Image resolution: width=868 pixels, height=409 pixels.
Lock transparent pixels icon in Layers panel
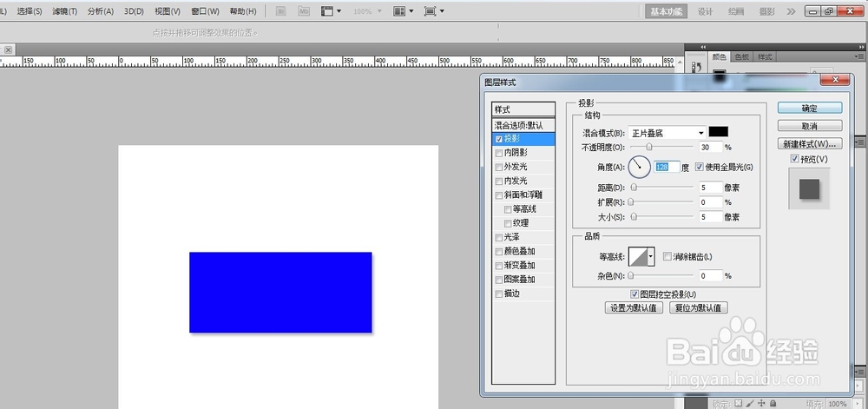tap(739, 404)
